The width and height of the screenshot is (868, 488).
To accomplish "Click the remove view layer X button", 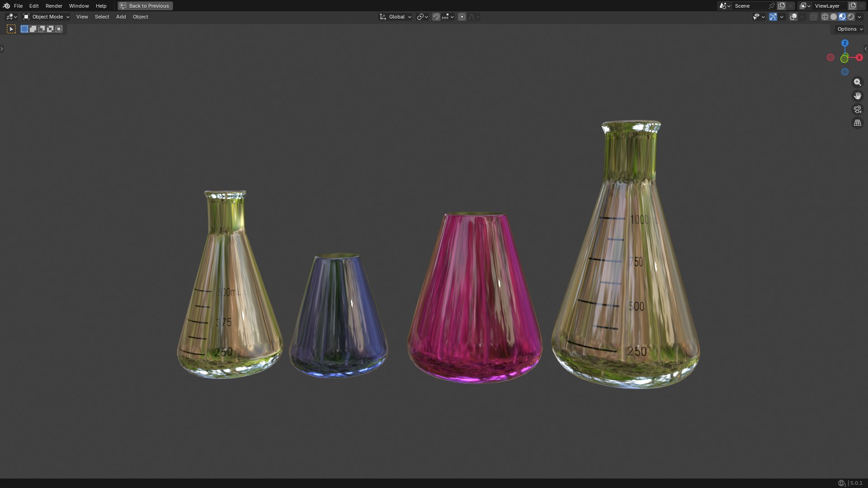I will [862, 6].
